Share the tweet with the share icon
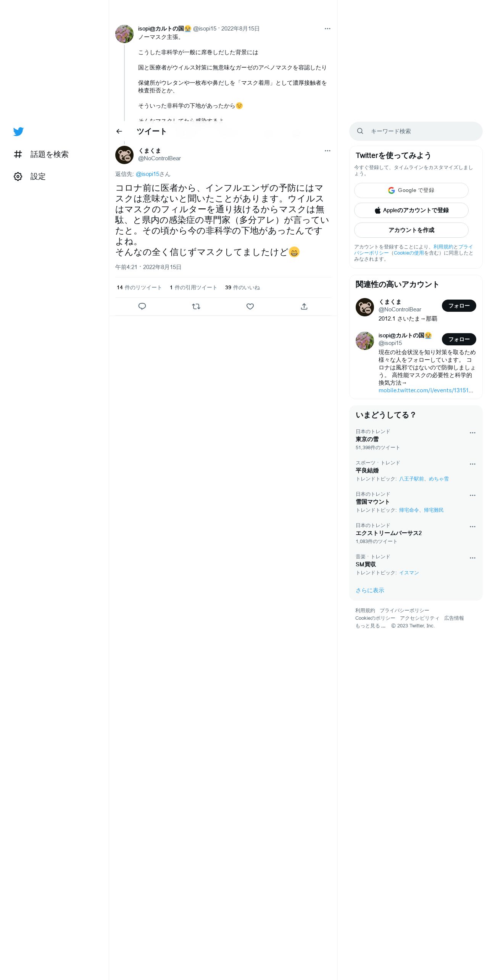Screen dimensions: 490x980 pos(304,306)
